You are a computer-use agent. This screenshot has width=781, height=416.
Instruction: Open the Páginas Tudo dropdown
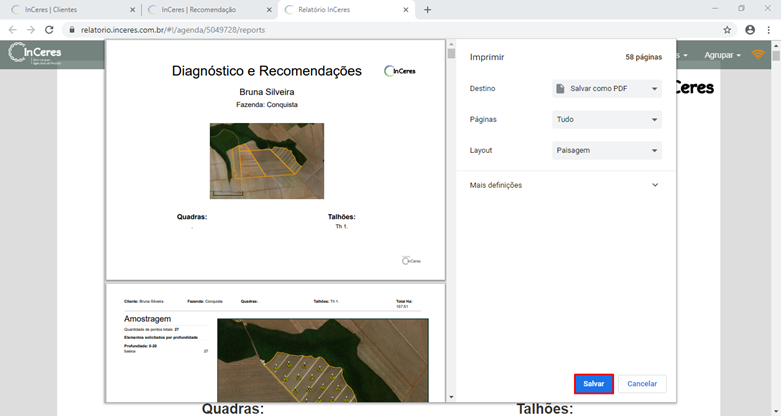607,120
